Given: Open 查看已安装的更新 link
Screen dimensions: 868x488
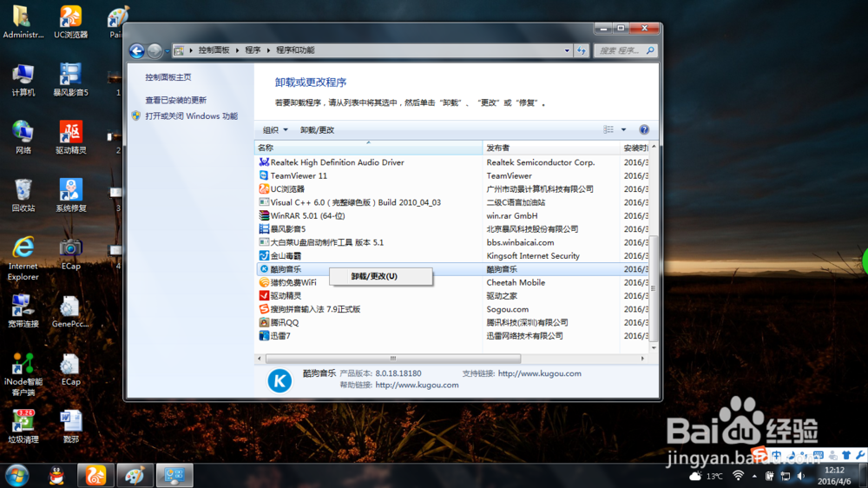Looking at the screenshot, I should point(175,100).
